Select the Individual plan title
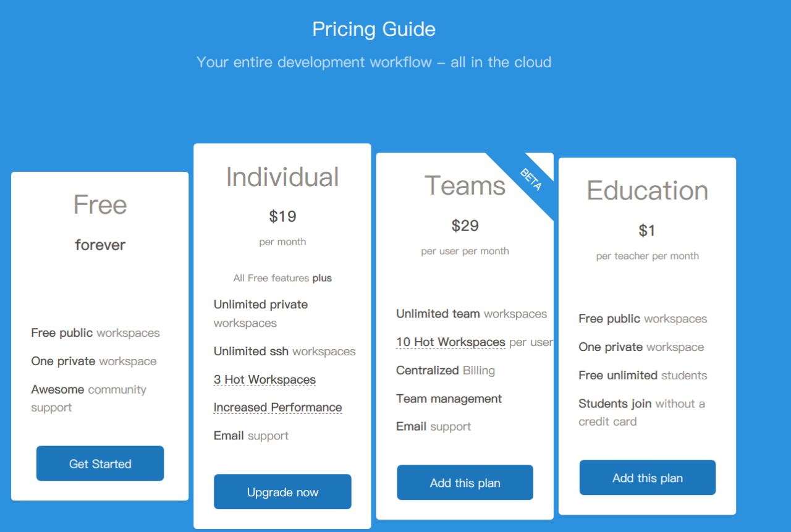Screen dimensions: 791x532 pyautogui.click(x=282, y=177)
